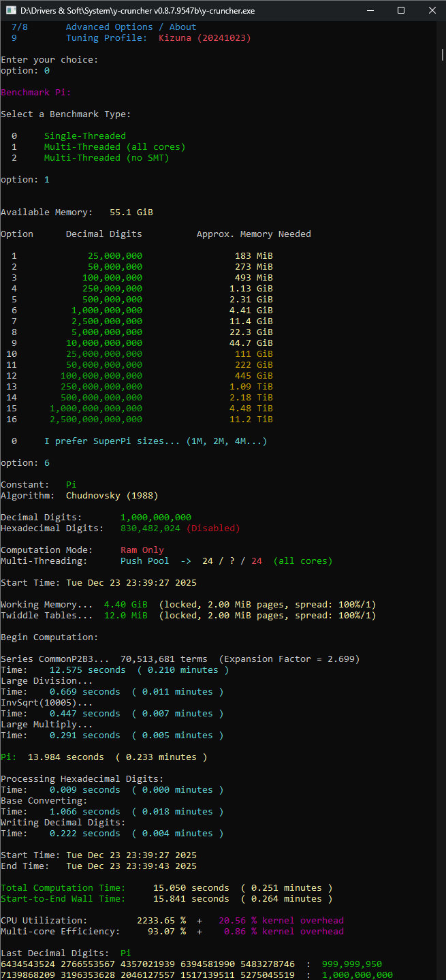This screenshot has height=980, width=446.
Task: Click the 'Decimal Digits' column header in table
Action: [103, 234]
